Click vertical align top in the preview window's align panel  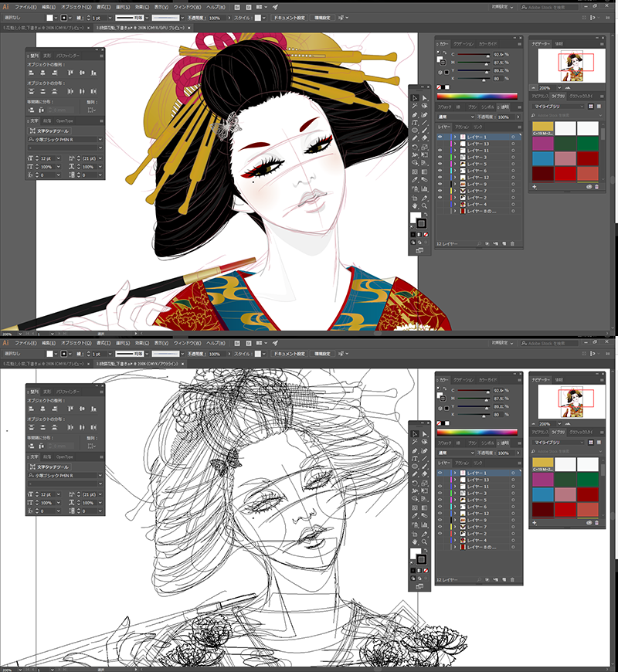point(70,73)
